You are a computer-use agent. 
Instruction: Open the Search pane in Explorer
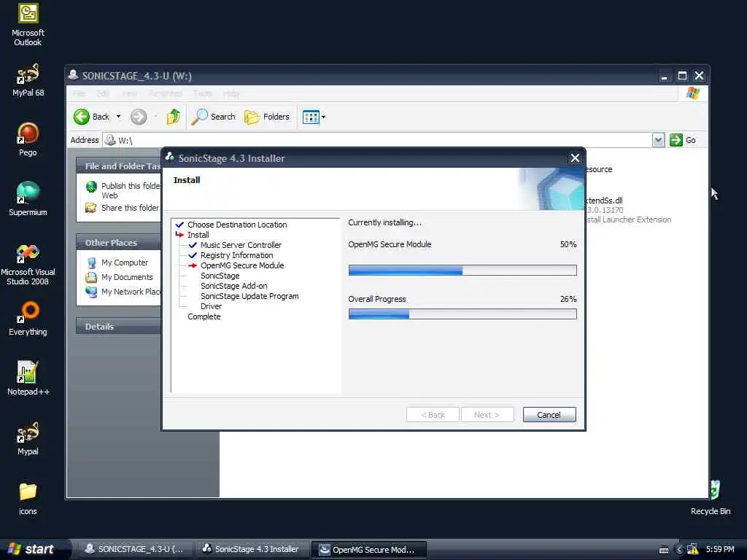[213, 117]
